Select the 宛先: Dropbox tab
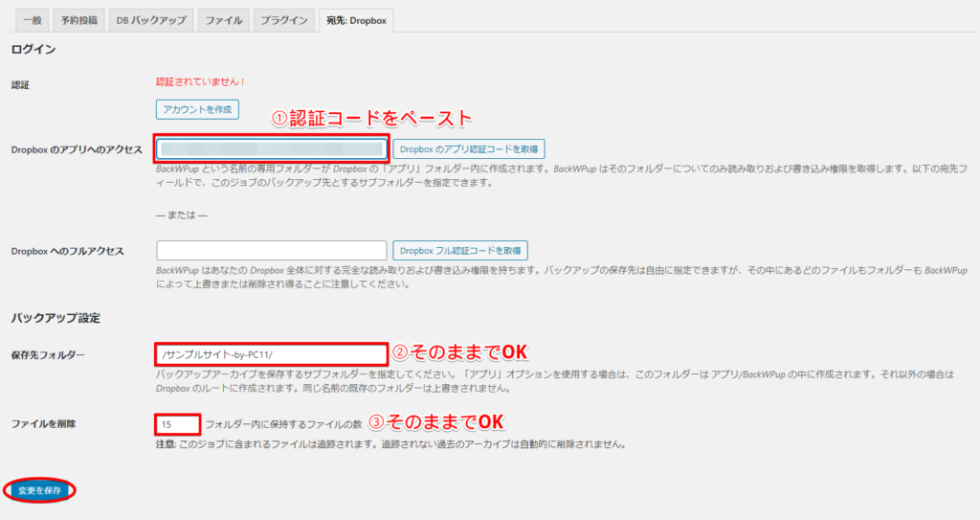 [x=356, y=21]
